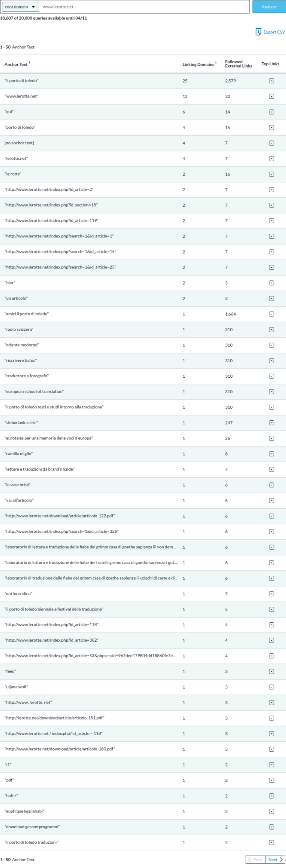The height and width of the screenshot is (868, 286).
Task: Expand top links for "il porto di toledo"
Action: pos(271,81)
